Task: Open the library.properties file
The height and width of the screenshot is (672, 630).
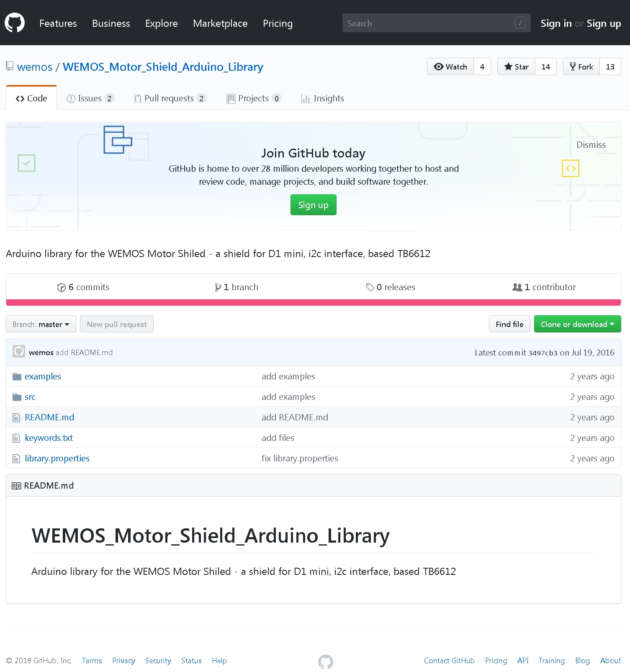Action: (x=57, y=458)
